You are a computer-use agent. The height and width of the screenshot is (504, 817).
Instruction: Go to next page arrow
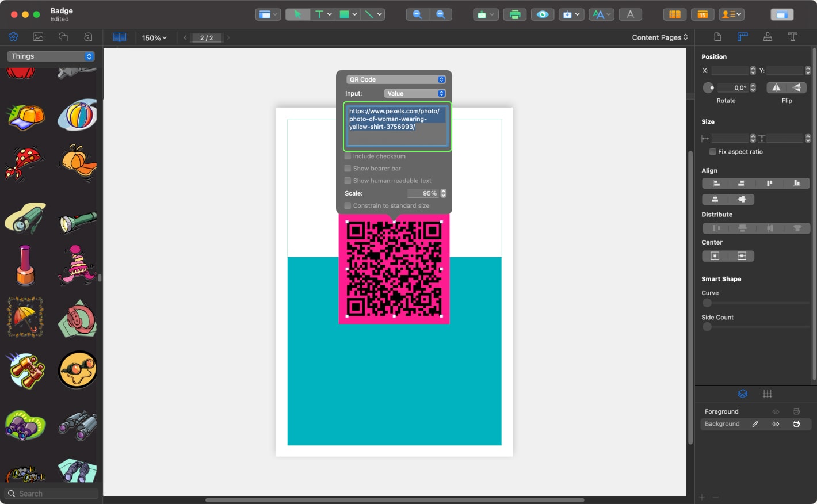(228, 37)
